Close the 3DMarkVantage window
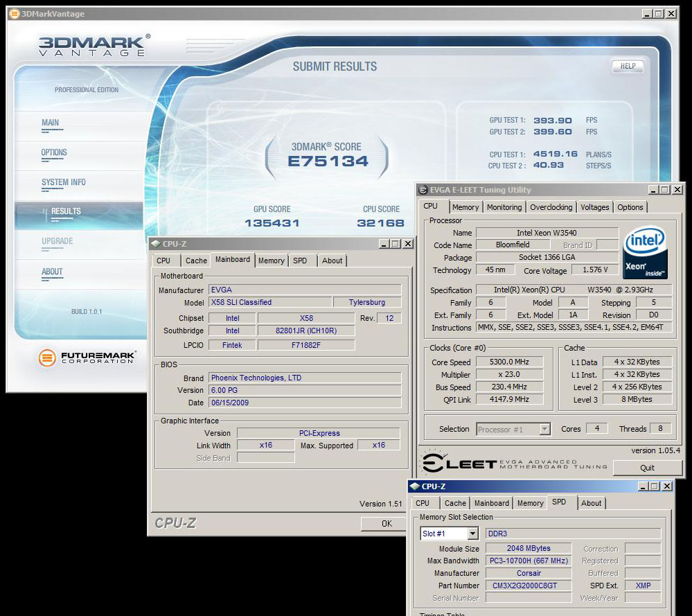 671,14
